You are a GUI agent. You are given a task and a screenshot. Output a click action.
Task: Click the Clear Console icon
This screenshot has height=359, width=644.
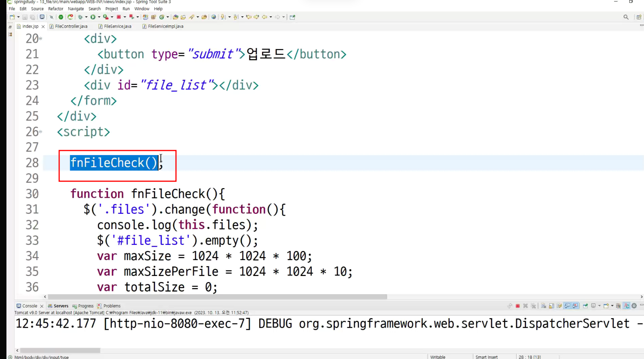(543, 306)
